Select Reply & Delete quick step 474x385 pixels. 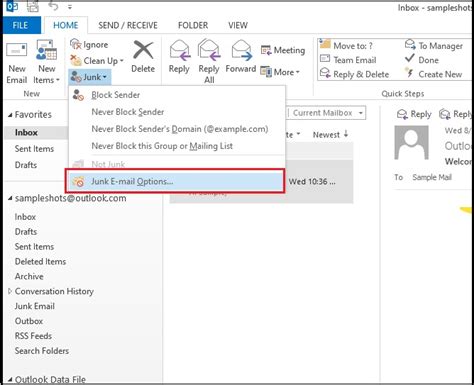(354, 74)
